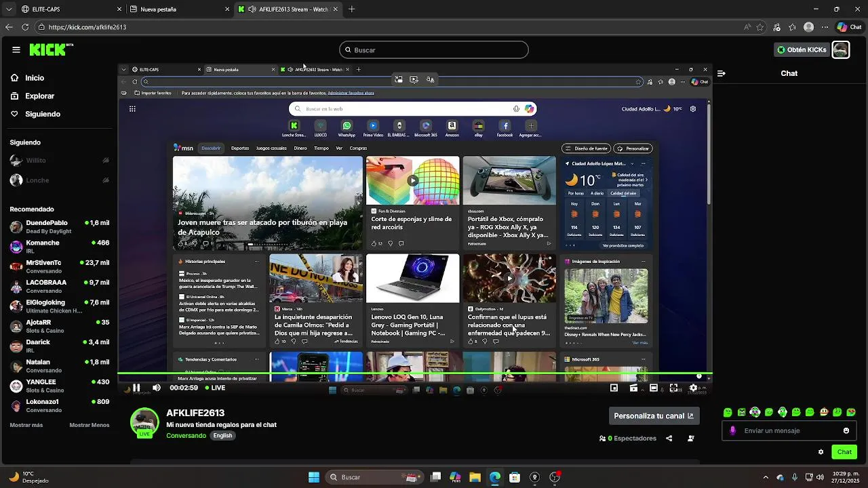The width and height of the screenshot is (868, 488).
Task: Send message with green Chat button
Action: [x=844, y=452]
